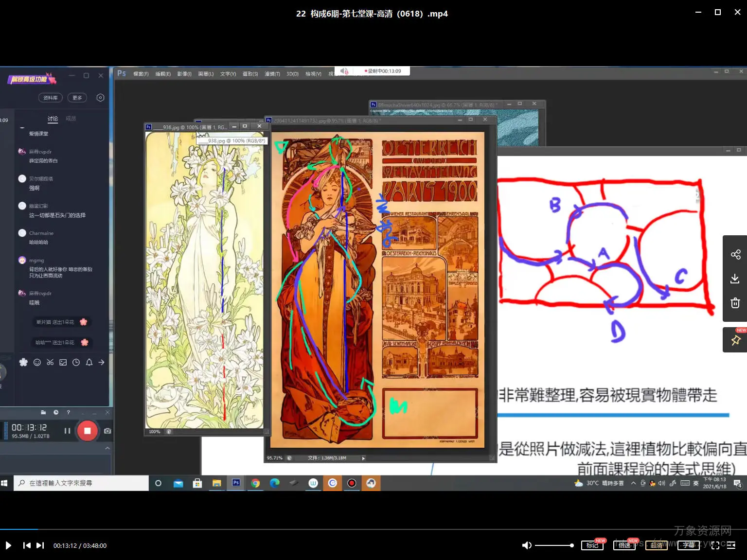Open the 文字(Y) menu in Photoshop
Image resolution: width=747 pixels, height=560 pixels.
point(228,74)
